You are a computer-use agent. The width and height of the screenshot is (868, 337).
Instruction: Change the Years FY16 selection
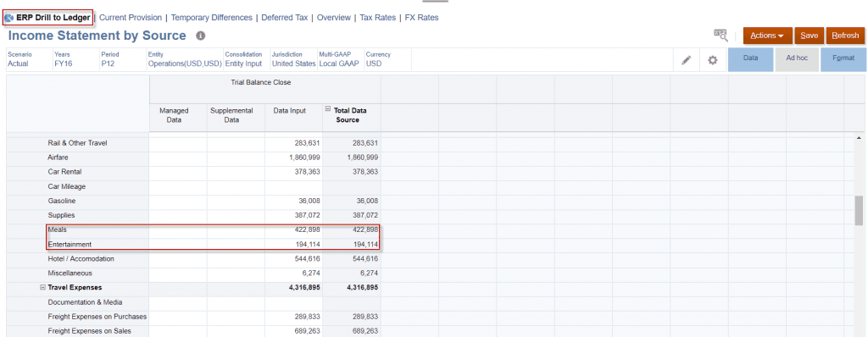click(63, 64)
